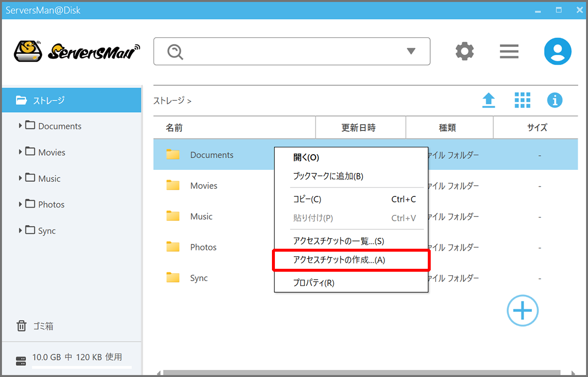This screenshot has height=377, width=588.
Task: Click the search magnifier icon
Action: (175, 51)
